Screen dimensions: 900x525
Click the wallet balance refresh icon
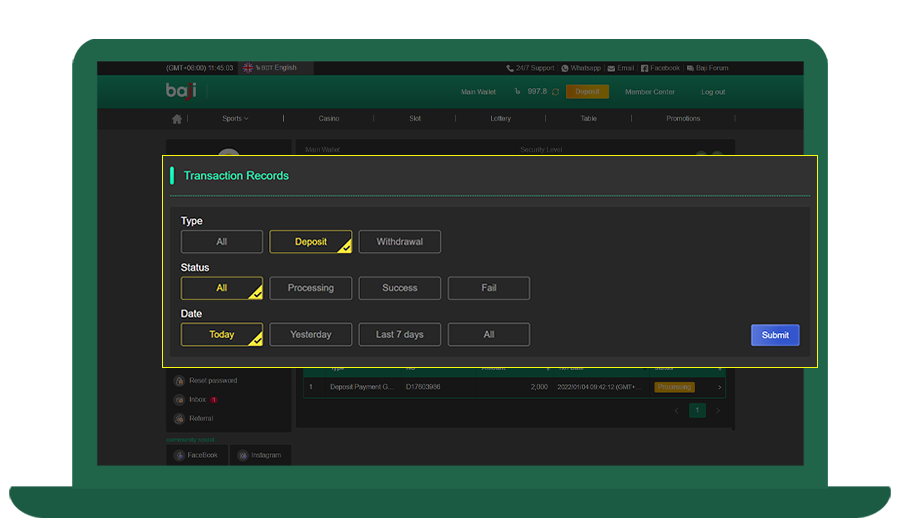pos(555,92)
